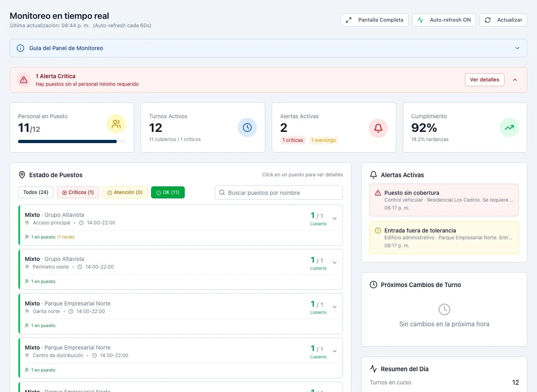This screenshot has width=537, height=392.
Task: Select the Atención (0) filter
Action: click(125, 192)
